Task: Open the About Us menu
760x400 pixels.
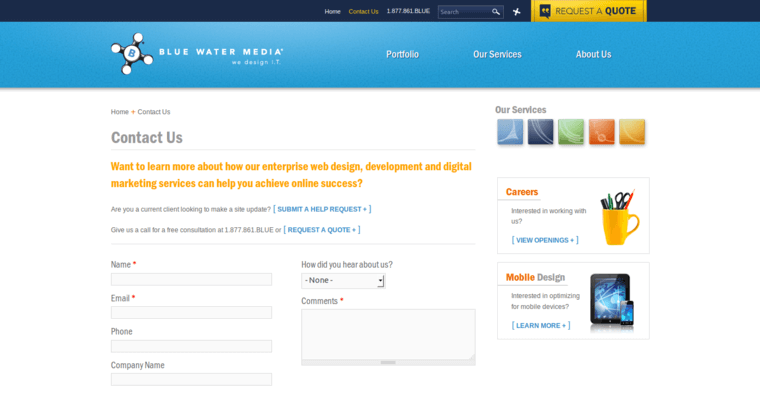Action: [593, 54]
